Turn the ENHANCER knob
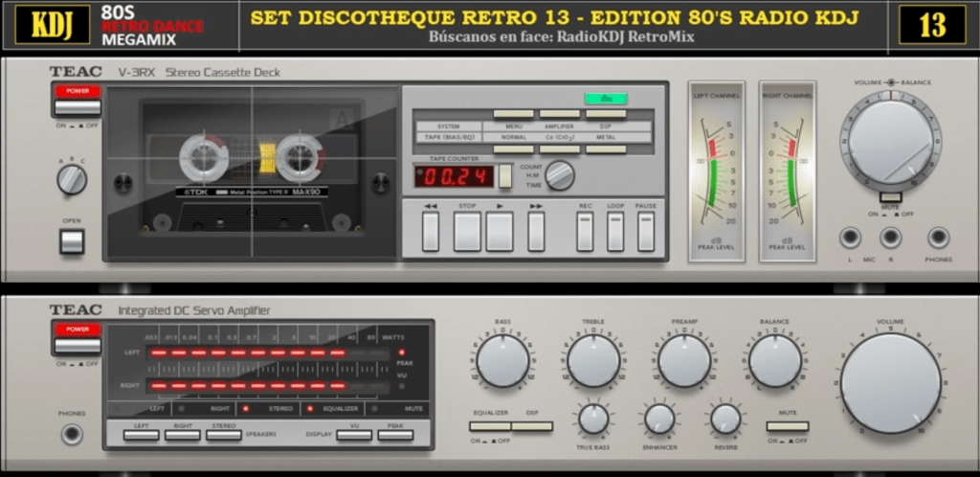This screenshot has width=980, height=477. pyautogui.click(x=660, y=419)
